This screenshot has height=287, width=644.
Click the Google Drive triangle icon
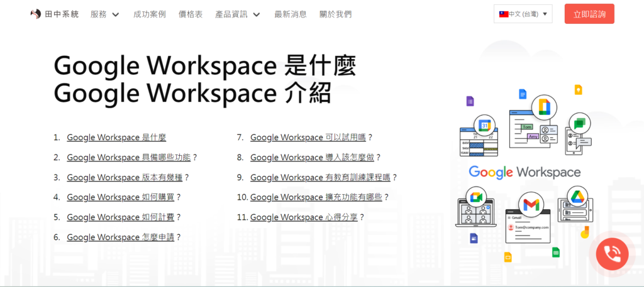point(579,196)
